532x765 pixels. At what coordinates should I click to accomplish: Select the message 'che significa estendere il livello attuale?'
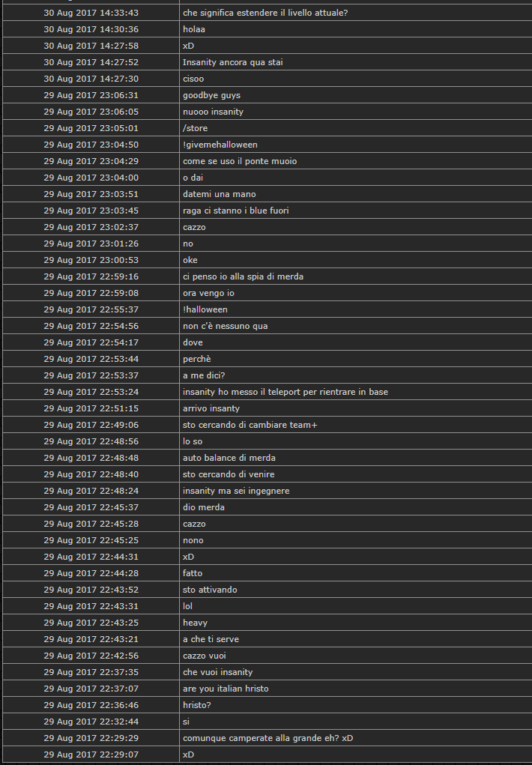pos(265,13)
